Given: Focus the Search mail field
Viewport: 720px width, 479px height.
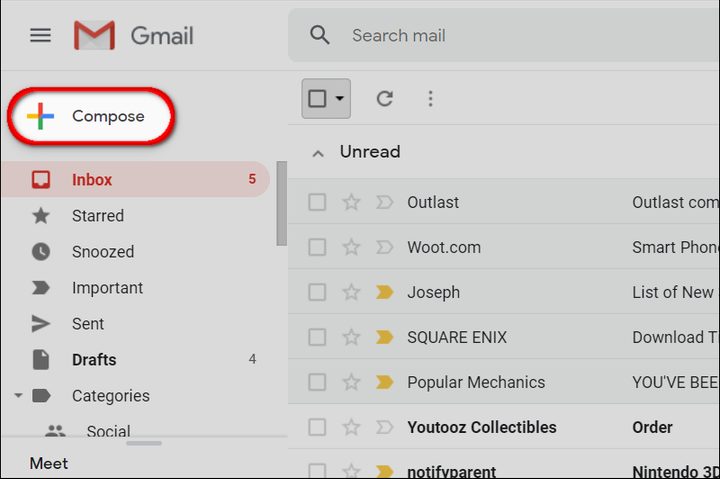Looking at the screenshot, I should (x=504, y=35).
